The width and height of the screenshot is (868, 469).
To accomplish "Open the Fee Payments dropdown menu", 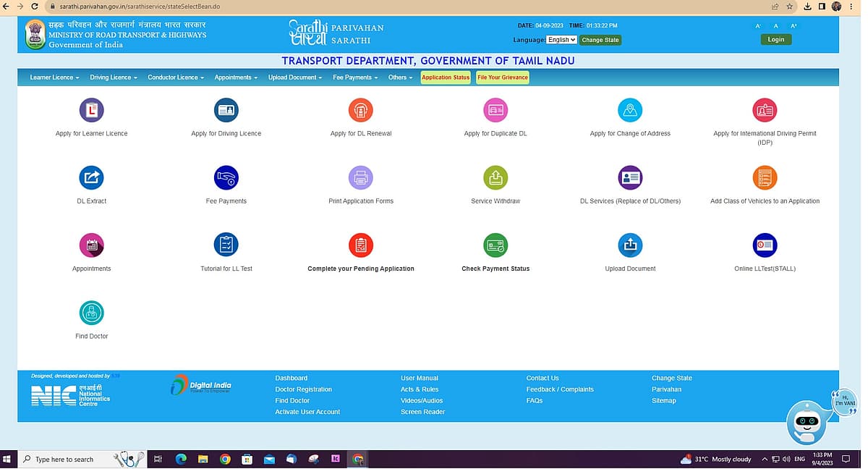I will [355, 77].
